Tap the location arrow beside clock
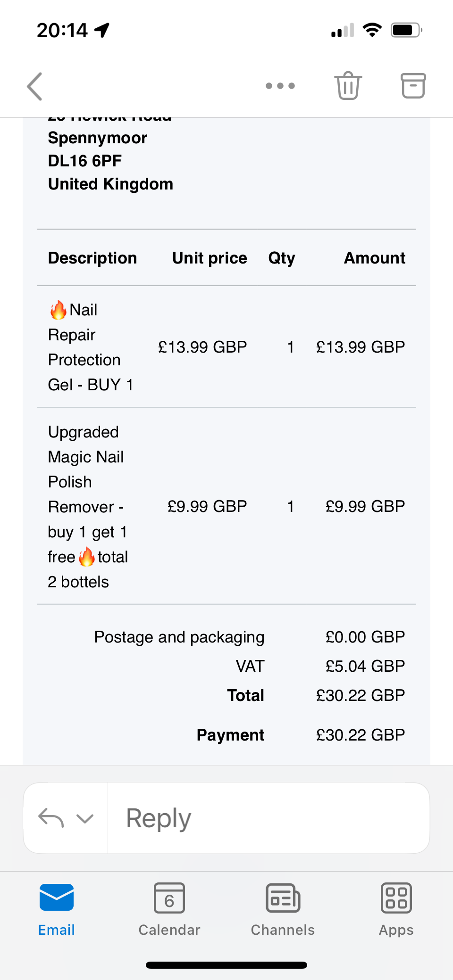This screenshot has height=980, width=453. (102, 30)
